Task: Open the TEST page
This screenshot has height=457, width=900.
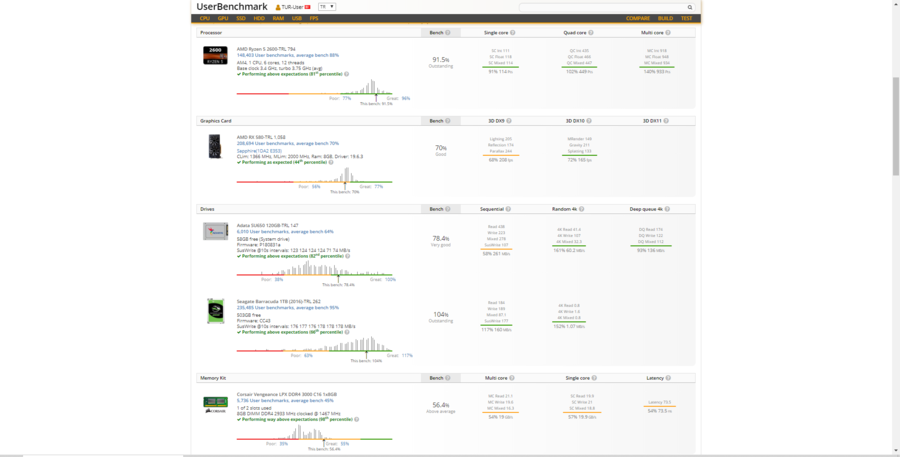Action: (686, 18)
